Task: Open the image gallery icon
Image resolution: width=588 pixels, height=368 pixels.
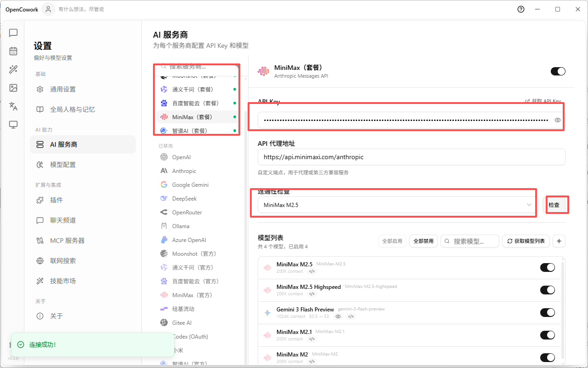Action: coord(13,88)
